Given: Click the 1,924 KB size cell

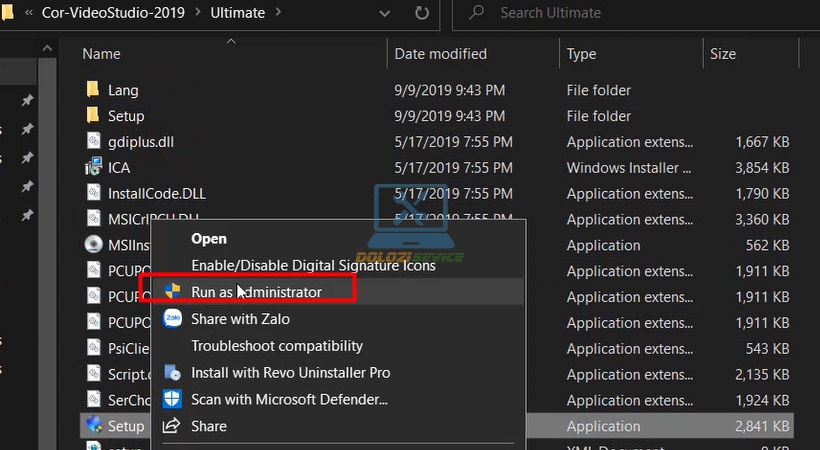Looking at the screenshot, I should tap(762, 400).
